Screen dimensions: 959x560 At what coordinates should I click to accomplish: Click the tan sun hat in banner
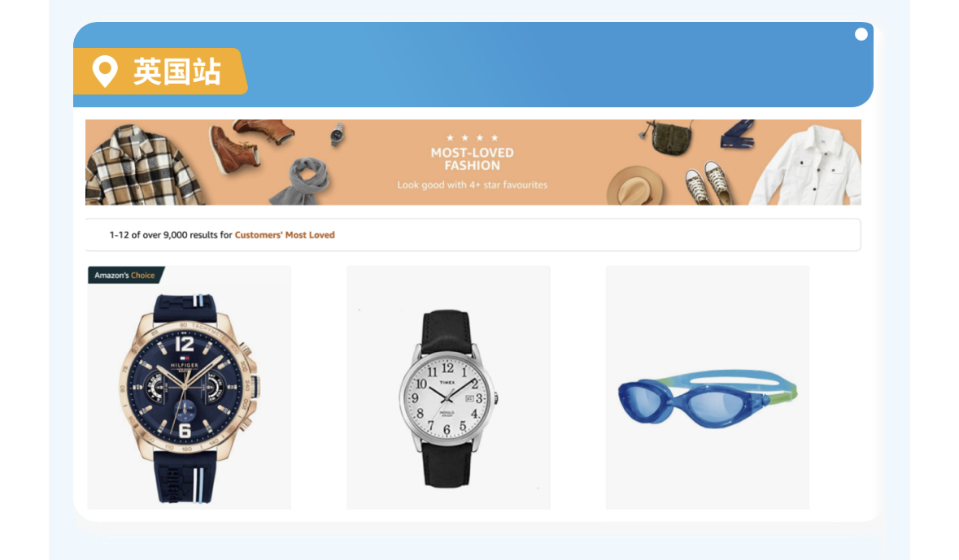tap(634, 185)
